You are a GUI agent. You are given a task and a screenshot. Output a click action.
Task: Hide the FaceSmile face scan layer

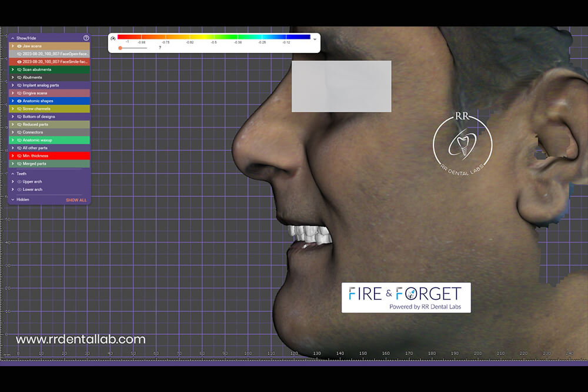pyautogui.click(x=19, y=62)
